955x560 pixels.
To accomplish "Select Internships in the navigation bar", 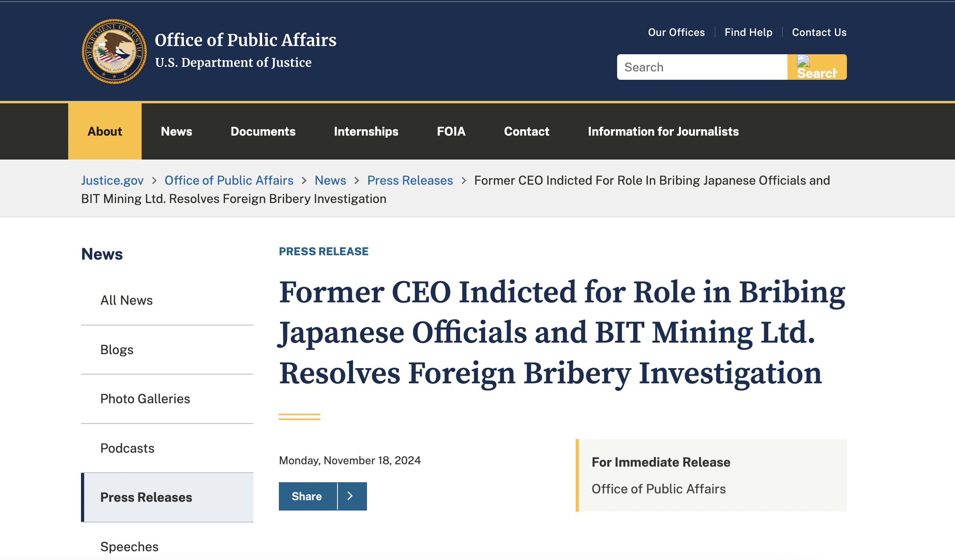I will (x=366, y=131).
